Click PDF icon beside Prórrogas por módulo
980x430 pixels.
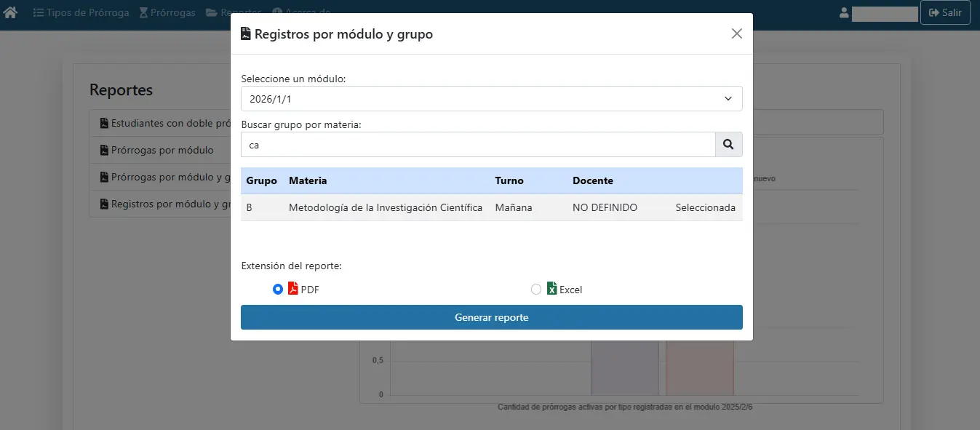[x=104, y=150]
